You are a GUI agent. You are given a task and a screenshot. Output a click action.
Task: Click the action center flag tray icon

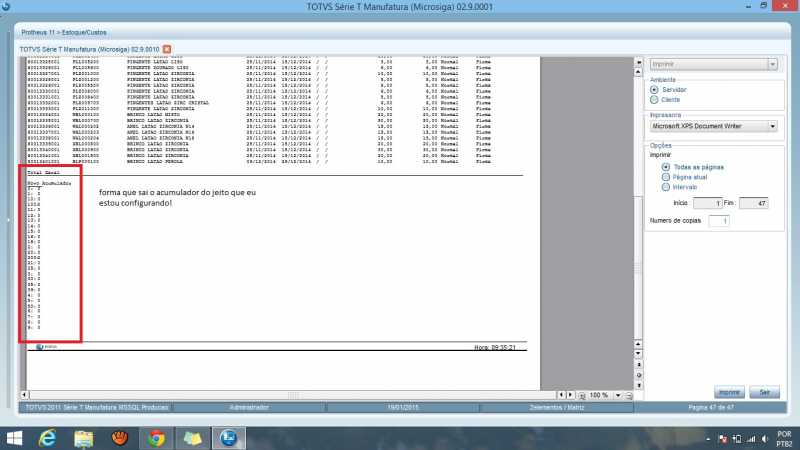722,439
